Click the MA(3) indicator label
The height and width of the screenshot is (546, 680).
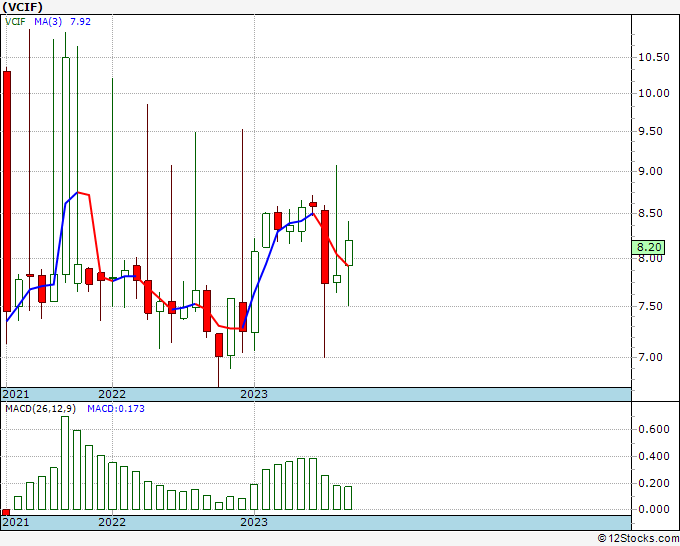(48, 21)
